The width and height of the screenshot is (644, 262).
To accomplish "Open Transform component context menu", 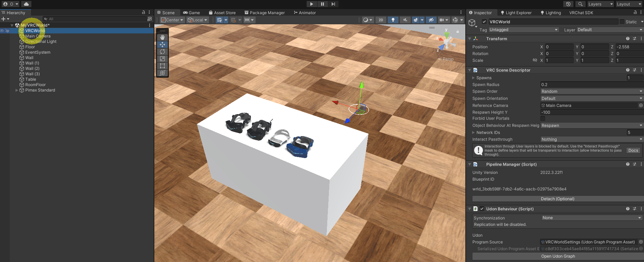I will 641,39.
